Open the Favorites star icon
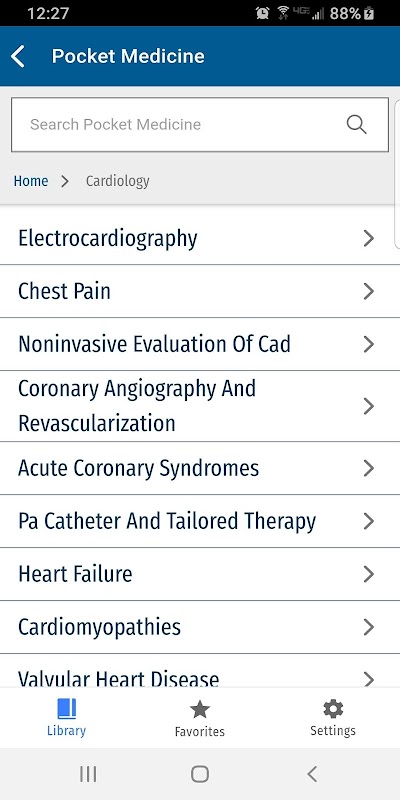This screenshot has height=800, width=400. pyautogui.click(x=199, y=709)
